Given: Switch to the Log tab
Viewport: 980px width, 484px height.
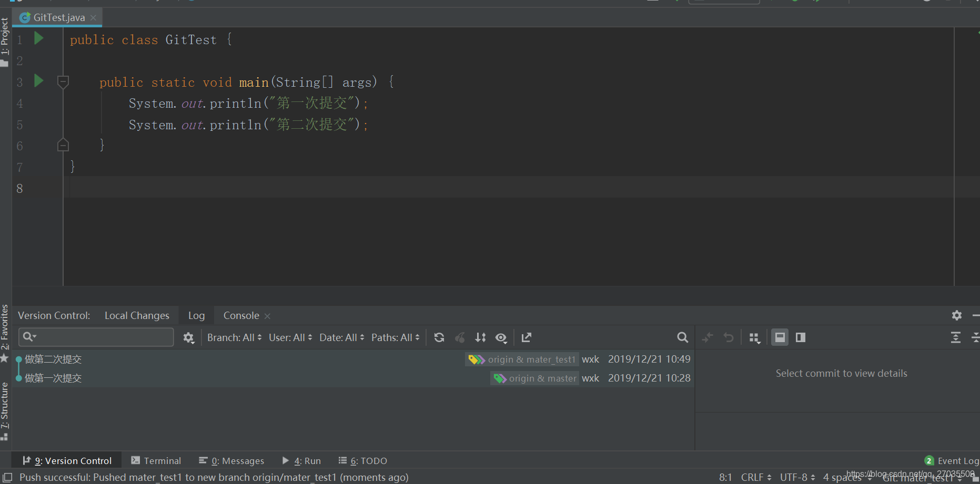Looking at the screenshot, I should 196,315.
